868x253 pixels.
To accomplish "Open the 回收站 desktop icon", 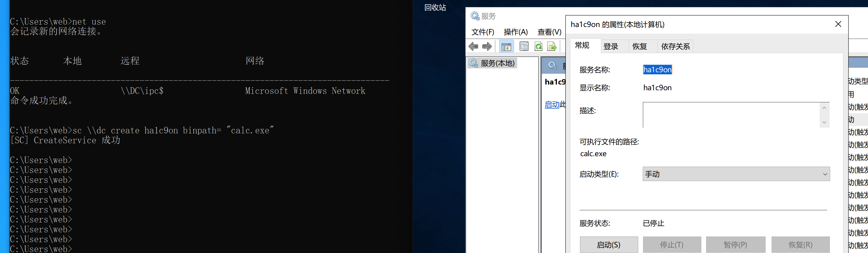I will pos(435,7).
